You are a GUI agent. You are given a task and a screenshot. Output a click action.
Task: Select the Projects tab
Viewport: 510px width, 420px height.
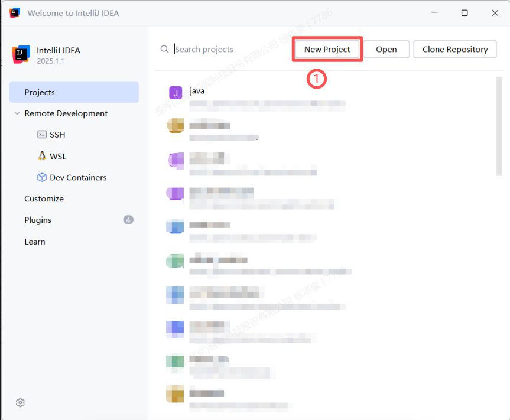click(x=74, y=92)
